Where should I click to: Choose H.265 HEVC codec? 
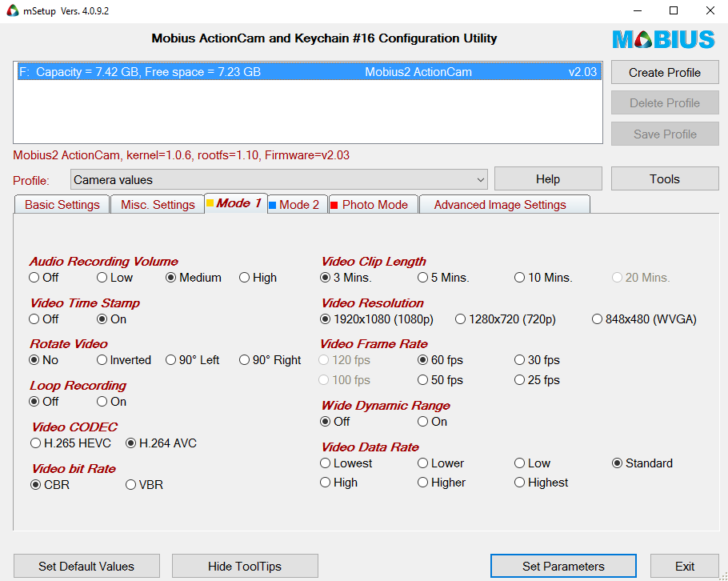[x=70, y=443]
